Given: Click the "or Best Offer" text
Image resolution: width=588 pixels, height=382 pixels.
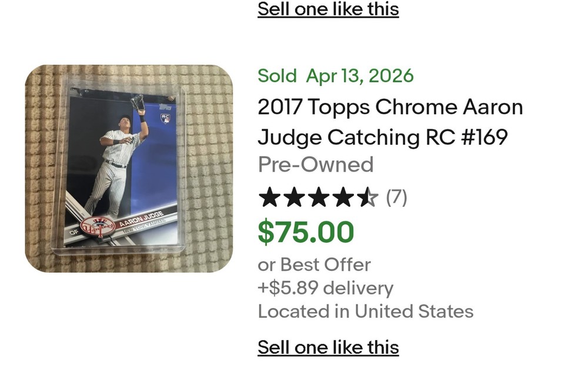Looking at the screenshot, I should point(314,264).
